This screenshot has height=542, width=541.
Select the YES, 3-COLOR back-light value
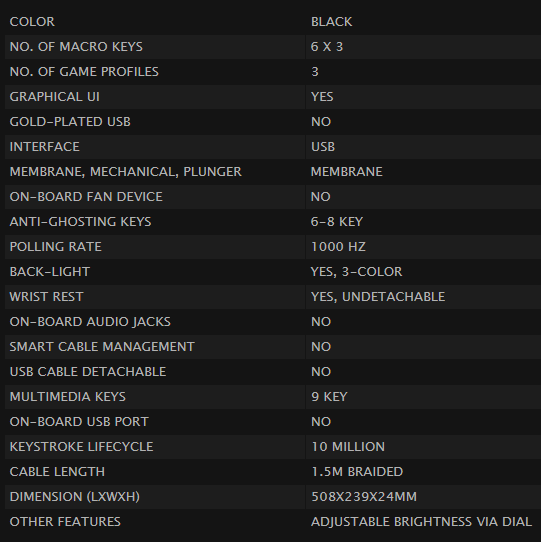tap(356, 272)
